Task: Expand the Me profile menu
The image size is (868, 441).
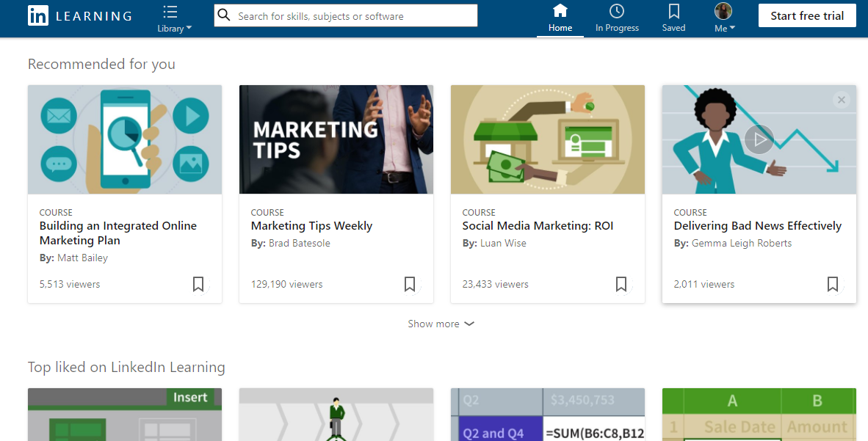Action: click(x=723, y=19)
